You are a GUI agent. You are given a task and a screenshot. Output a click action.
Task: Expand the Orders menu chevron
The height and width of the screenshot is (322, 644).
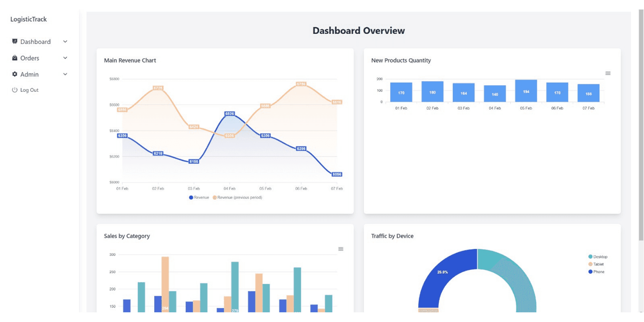pos(65,58)
